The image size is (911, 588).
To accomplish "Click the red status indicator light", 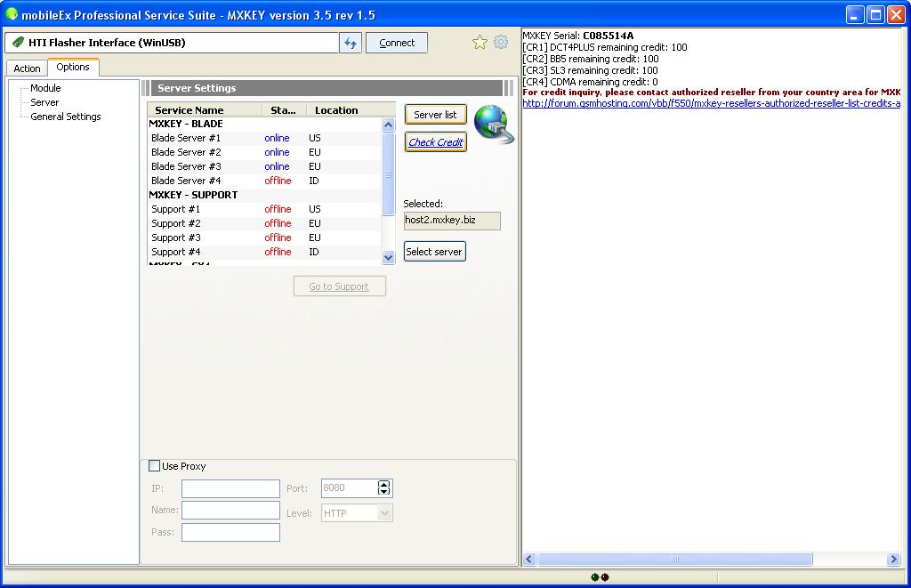I will (605, 577).
